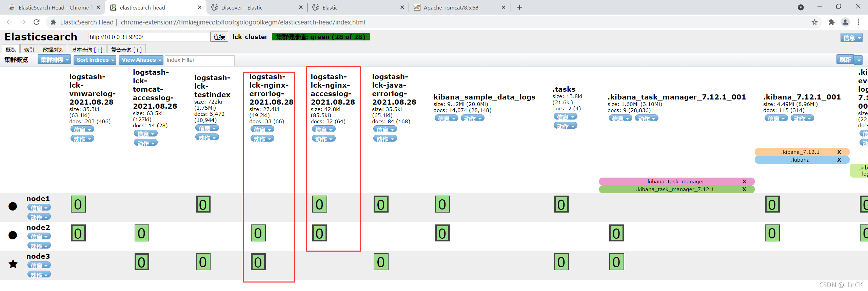The height and width of the screenshot is (291, 868).
Task: Click the 刷新 refresh button
Action: 845,60
